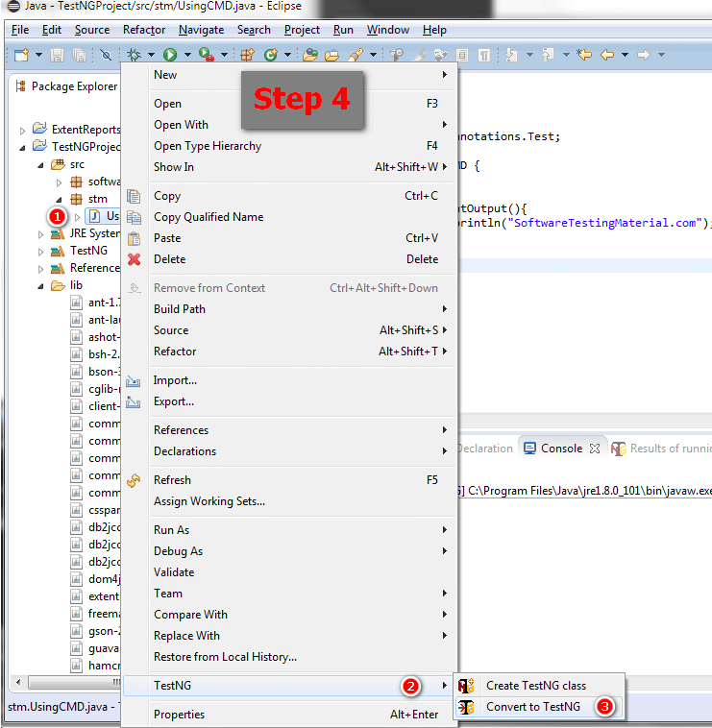
Task: Open the External Tools dropdown arrow
Action: click(x=224, y=56)
